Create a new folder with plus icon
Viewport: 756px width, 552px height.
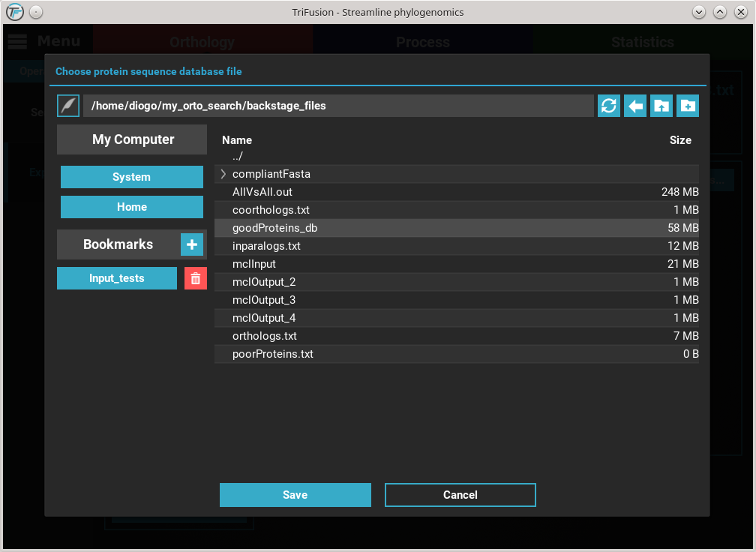688,106
